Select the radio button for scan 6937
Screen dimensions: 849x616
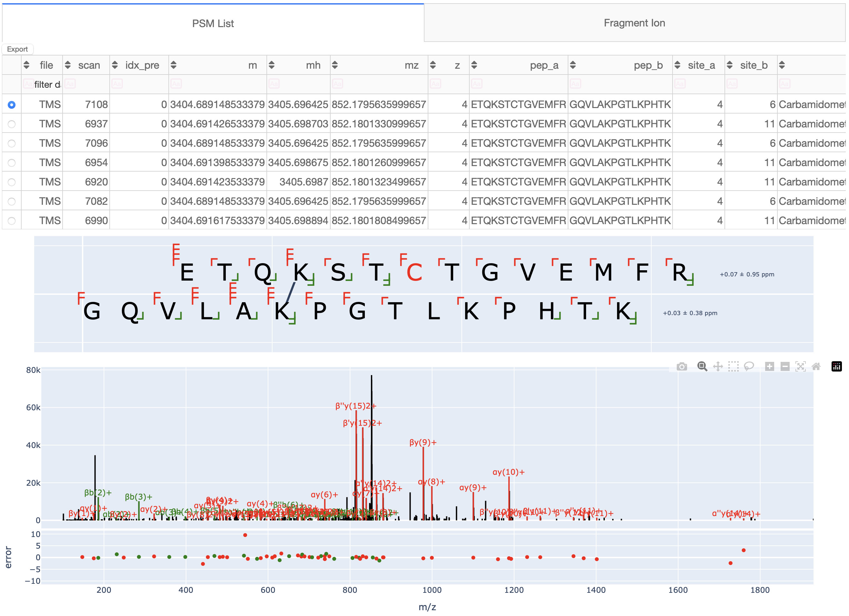(x=12, y=124)
